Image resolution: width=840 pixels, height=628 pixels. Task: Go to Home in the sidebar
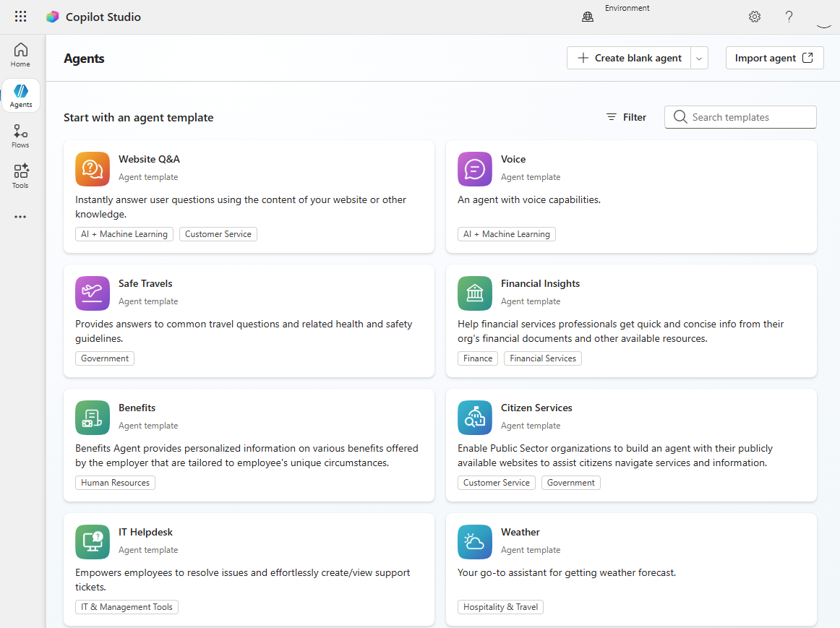[x=20, y=55]
